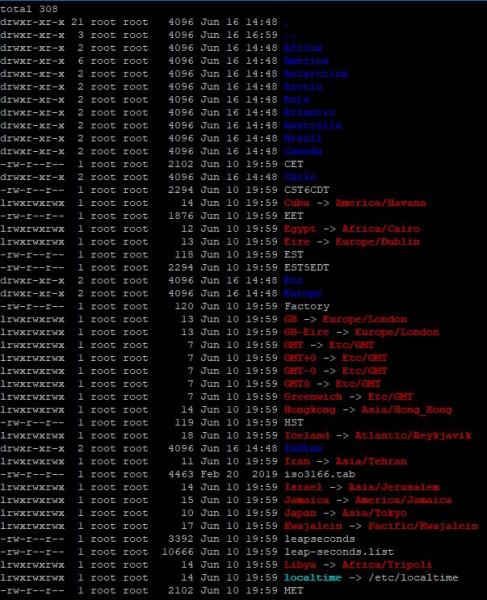Select the MET file name

(293, 591)
